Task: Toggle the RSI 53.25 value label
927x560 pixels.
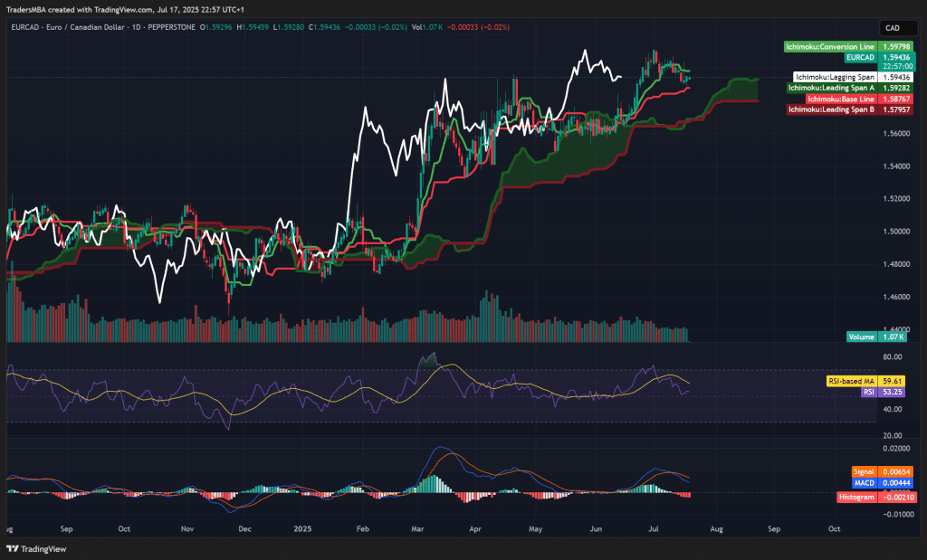Action: 892,394
